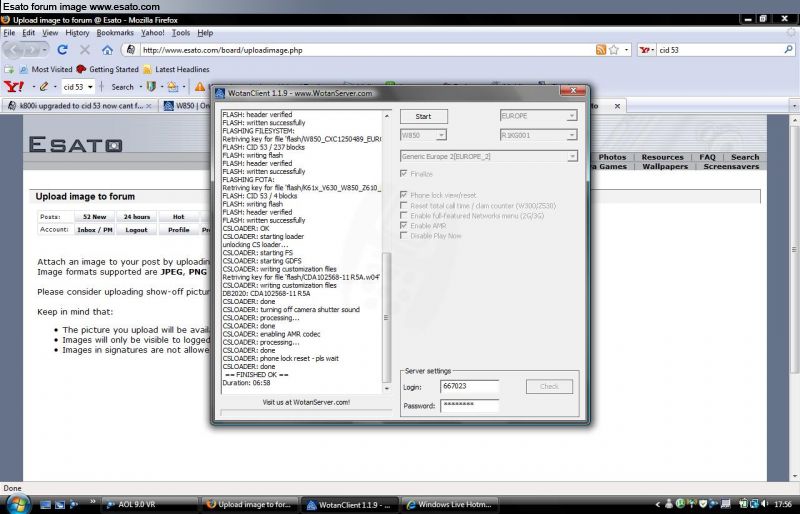Open the Getting Started bookmark
The image size is (800, 514).
click(108, 69)
